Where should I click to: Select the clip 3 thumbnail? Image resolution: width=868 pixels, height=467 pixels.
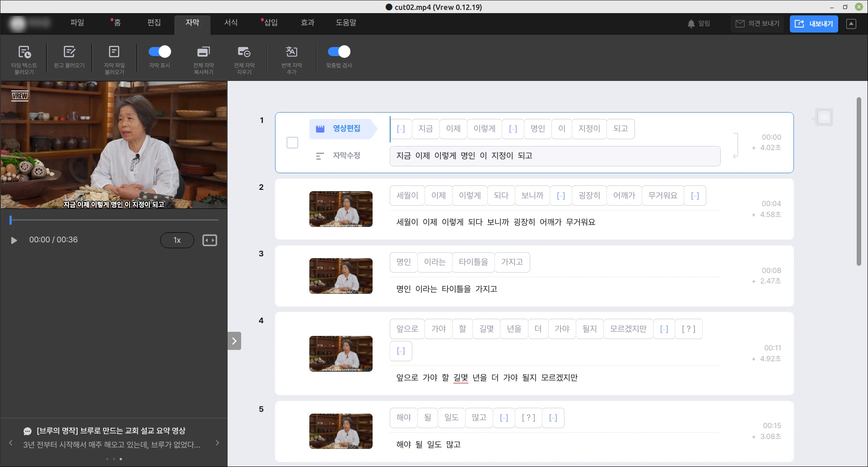341,276
